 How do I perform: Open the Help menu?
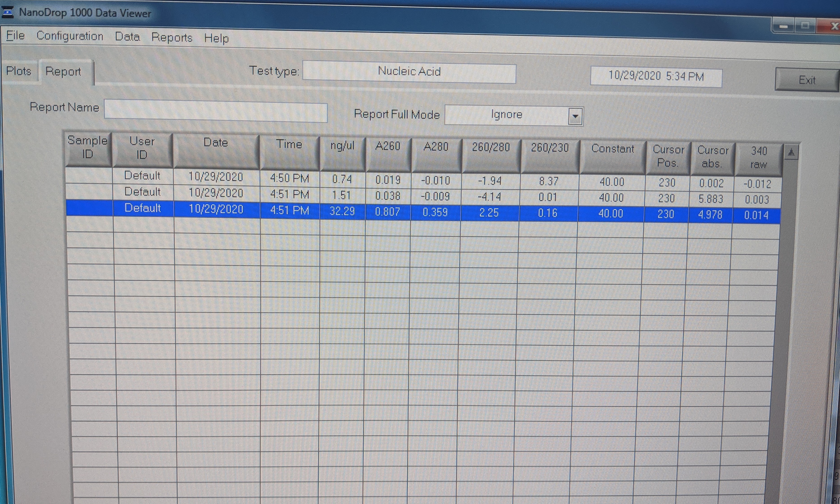[216, 38]
